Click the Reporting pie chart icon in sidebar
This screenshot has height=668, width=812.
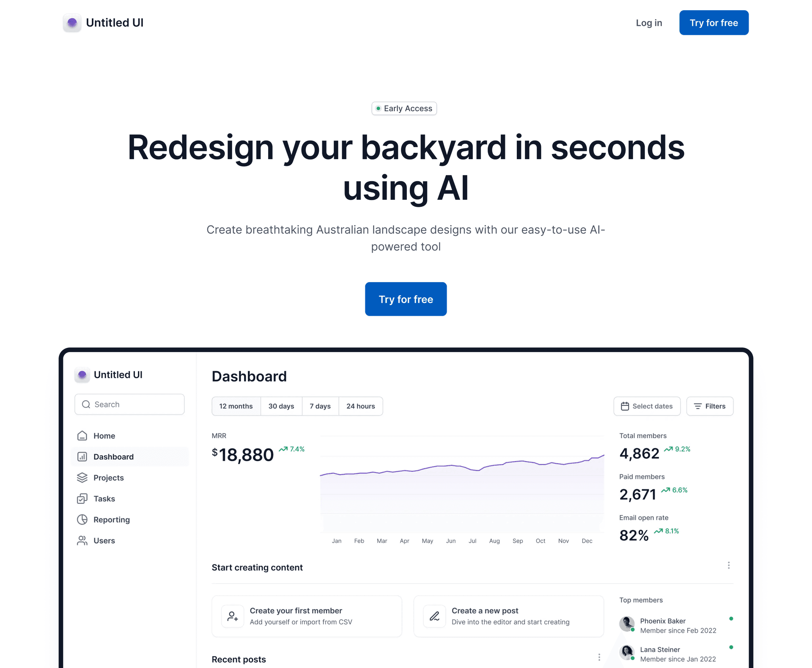82,520
